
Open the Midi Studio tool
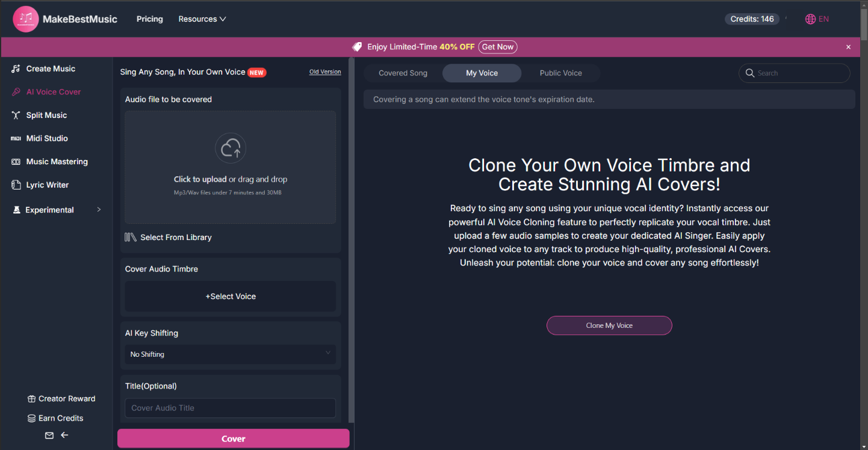click(x=47, y=138)
